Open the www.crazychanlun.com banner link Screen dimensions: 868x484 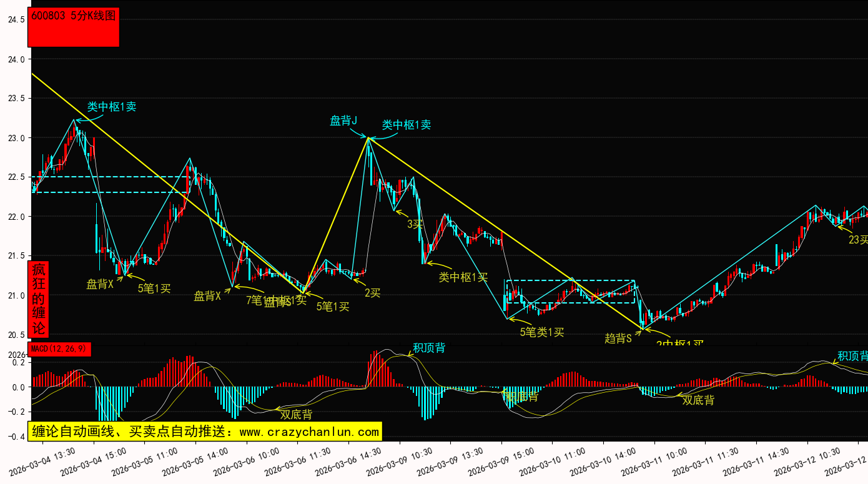coord(204,432)
